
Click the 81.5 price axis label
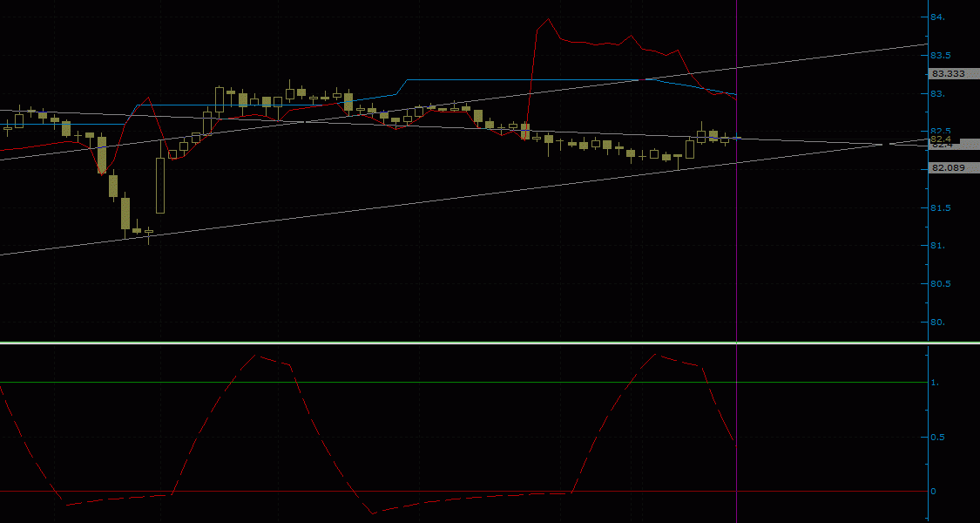(940, 207)
